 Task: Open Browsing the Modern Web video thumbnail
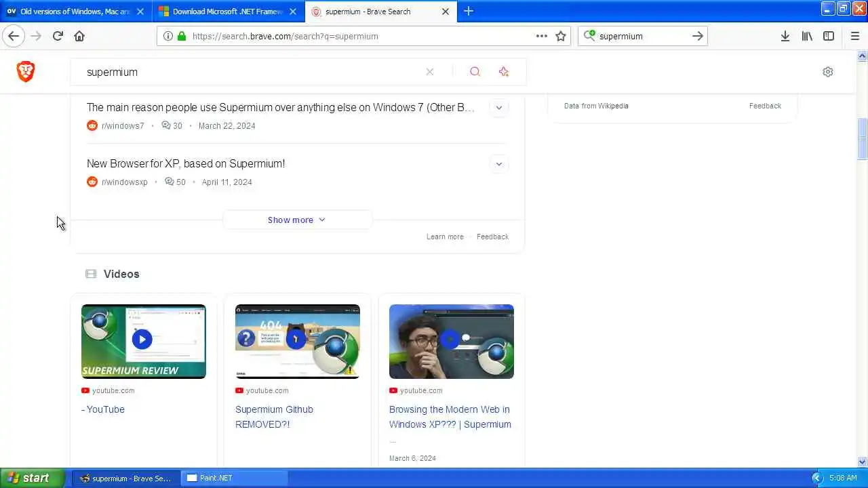451,341
